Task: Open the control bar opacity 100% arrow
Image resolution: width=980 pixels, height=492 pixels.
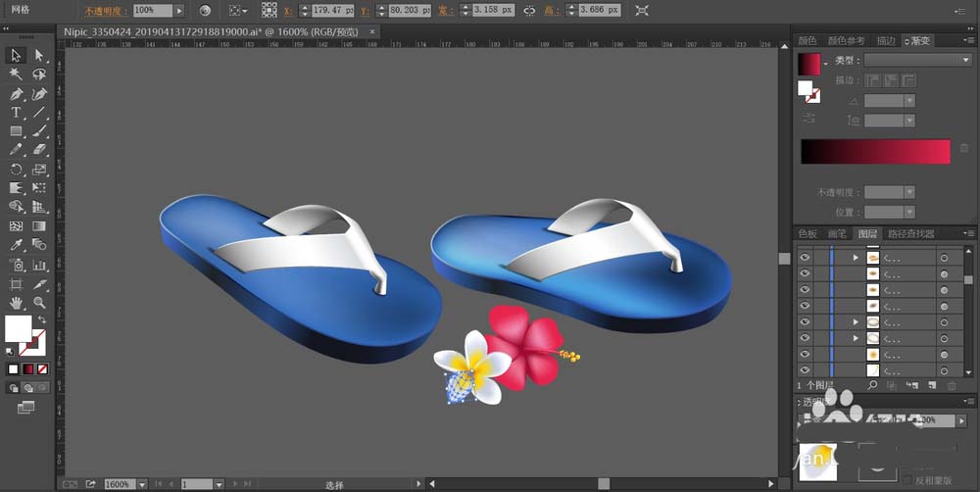Action: point(179,11)
